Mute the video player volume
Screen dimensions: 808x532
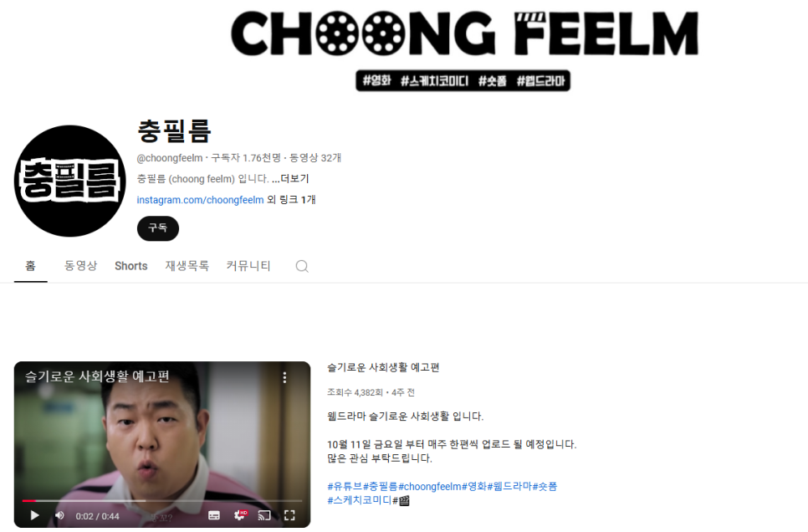pos(59,515)
